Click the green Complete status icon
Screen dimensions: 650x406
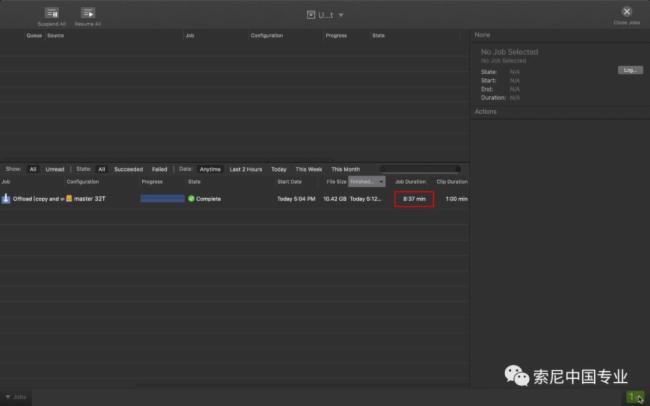[191, 199]
